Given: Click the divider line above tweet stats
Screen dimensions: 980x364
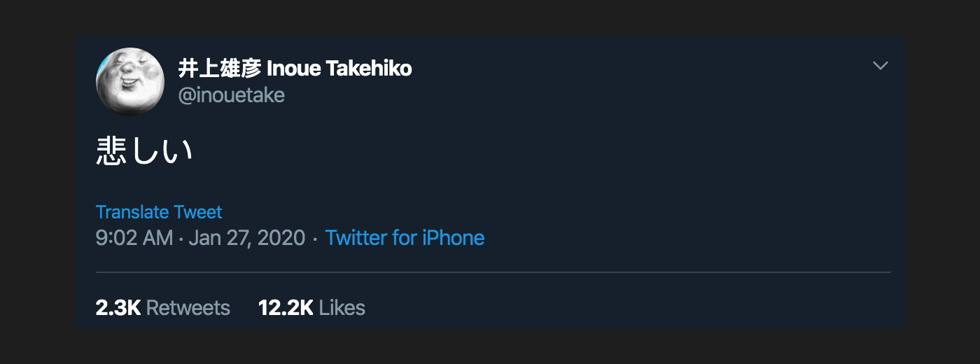Looking at the screenshot, I should click(493, 272).
